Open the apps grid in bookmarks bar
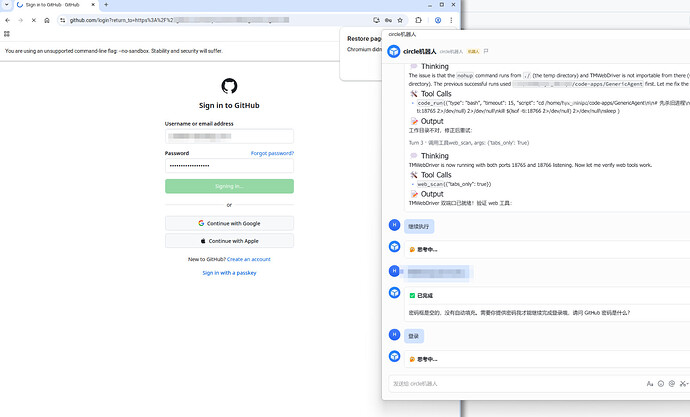 click(7, 34)
